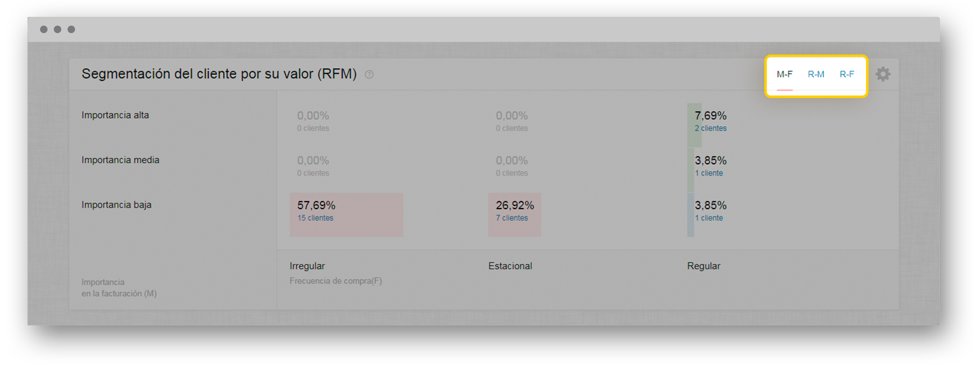Click the blue bar beside 3,85% baja
This screenshot has width=980, height=366.
[690, 214]
